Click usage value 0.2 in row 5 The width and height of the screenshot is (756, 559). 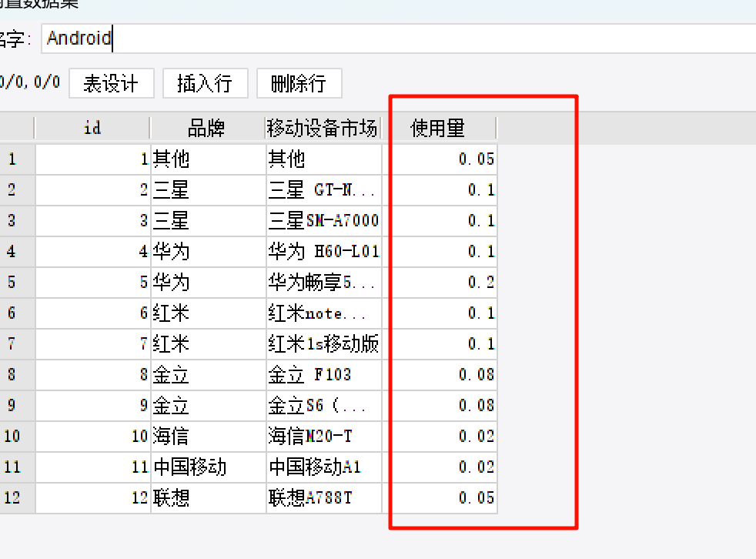440,282
